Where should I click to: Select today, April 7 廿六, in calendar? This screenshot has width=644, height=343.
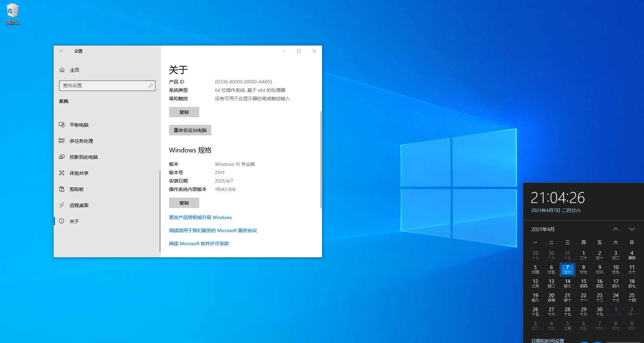[x=568, y=269]
